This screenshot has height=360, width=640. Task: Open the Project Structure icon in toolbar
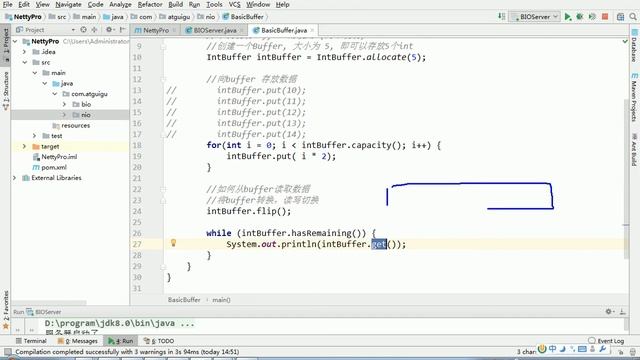pyautogui.click(x=620, y=17)
